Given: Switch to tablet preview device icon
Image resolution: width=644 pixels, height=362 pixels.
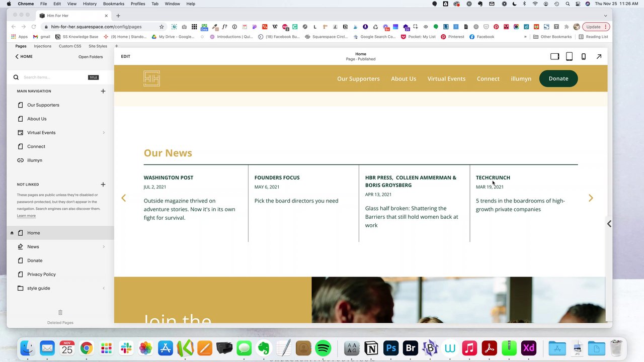Looking at the screenshot, I should click(x=569, y=56).
